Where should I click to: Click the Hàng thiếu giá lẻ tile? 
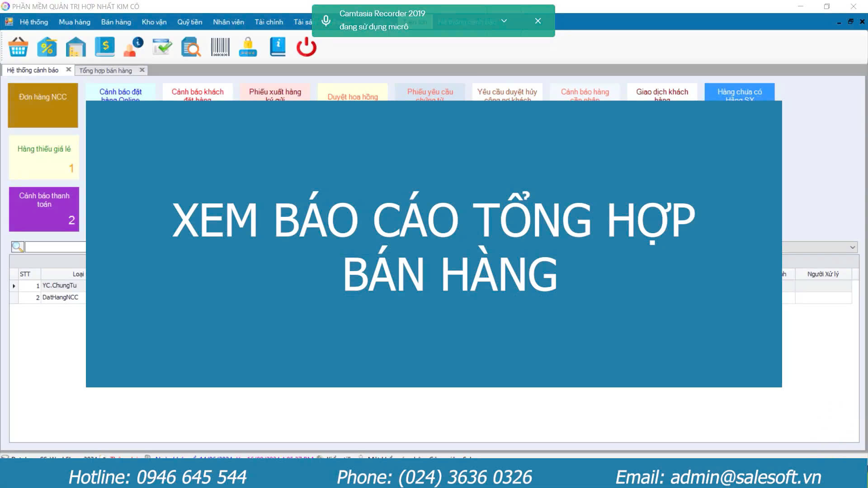44,157
